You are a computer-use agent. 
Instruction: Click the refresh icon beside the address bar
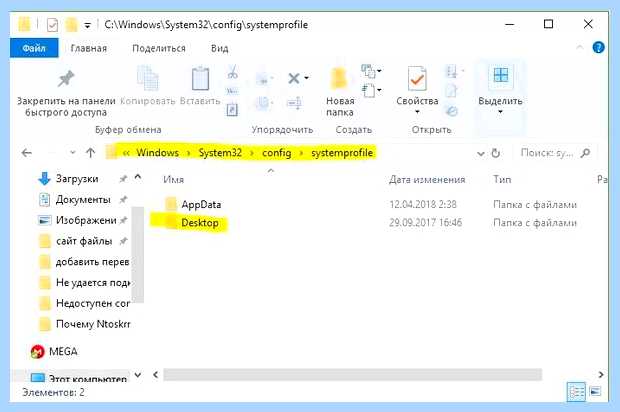496,153
